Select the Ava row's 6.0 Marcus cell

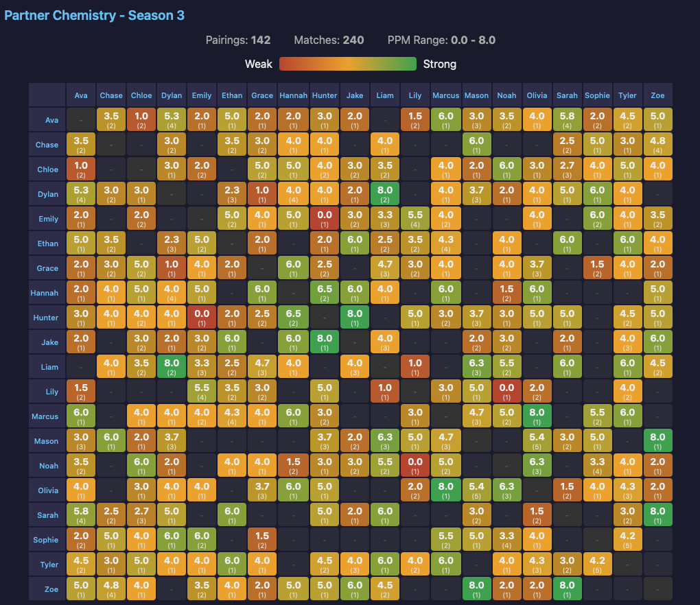[445, 120]
